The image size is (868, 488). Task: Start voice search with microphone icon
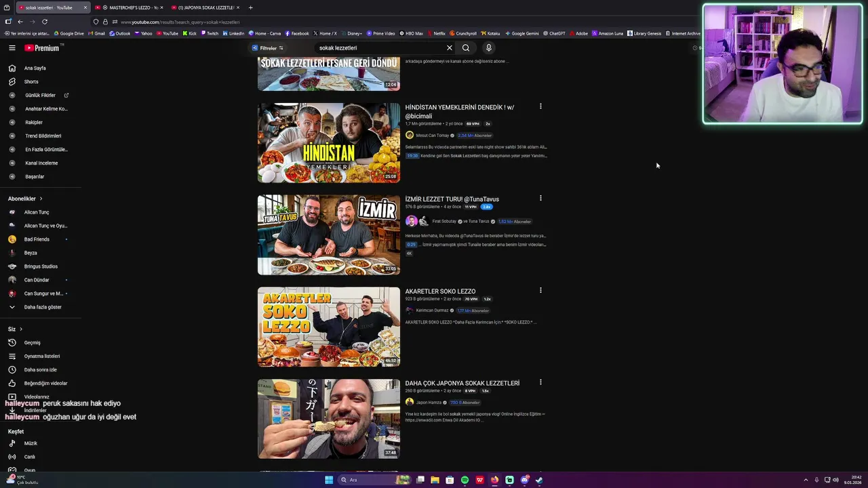point(488,48)
